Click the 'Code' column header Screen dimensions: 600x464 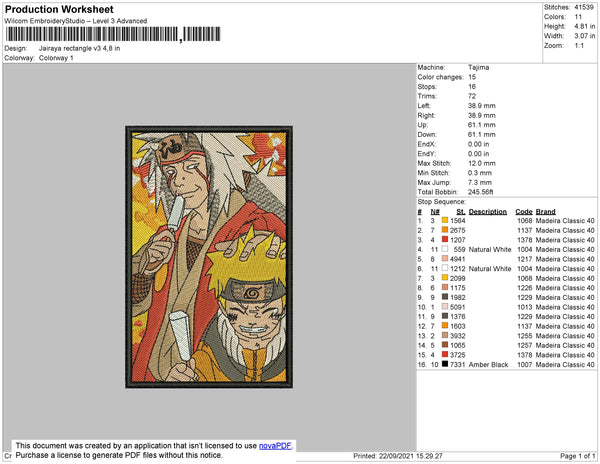tap(524, 212)
